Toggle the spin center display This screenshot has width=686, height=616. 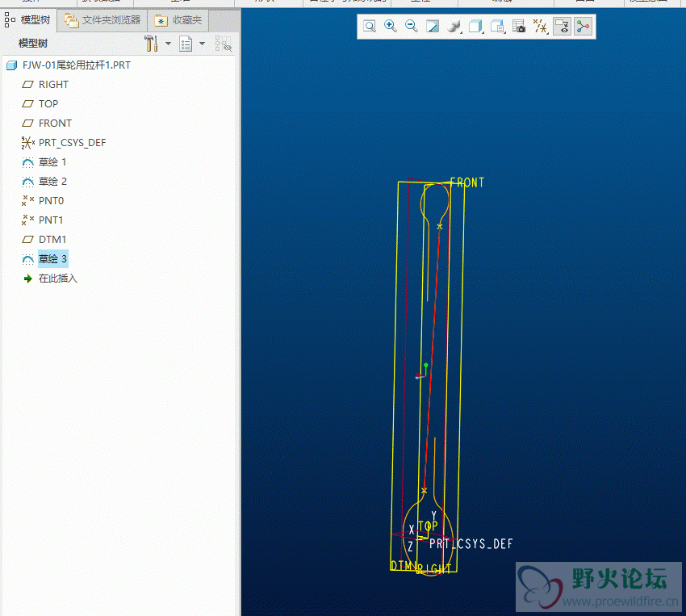[x=584, y=27]
